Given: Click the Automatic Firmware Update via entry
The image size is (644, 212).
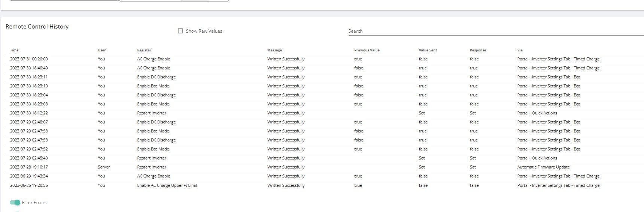Looking at the screenshot, I should pyautogui.click(x=543, y=167).
